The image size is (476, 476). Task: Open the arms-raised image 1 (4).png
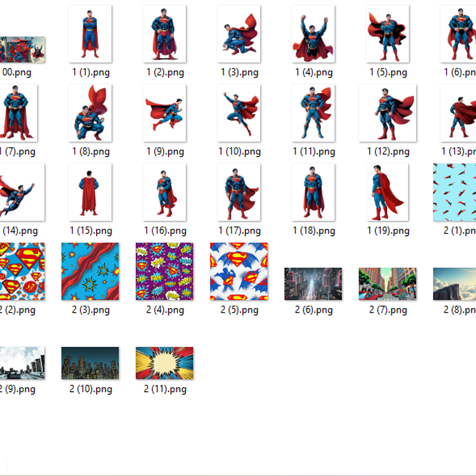coord(313,34)
